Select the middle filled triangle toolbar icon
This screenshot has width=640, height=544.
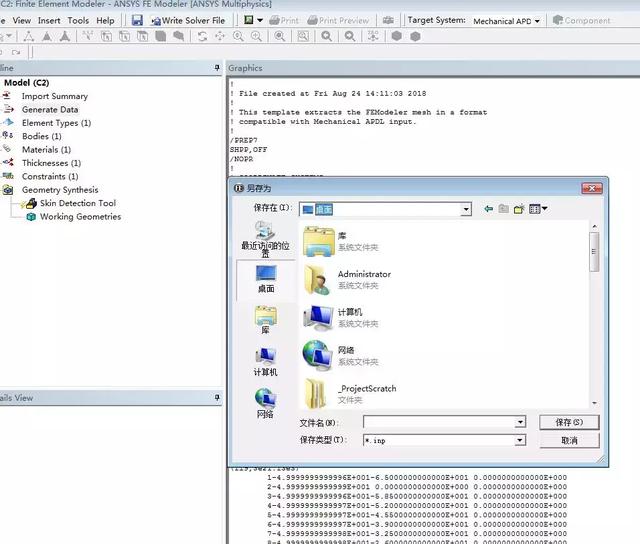tap(47, 36)
